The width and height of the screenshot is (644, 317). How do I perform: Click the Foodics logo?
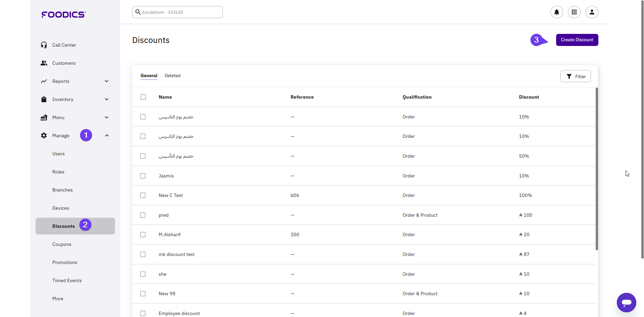tap(64, 14)
